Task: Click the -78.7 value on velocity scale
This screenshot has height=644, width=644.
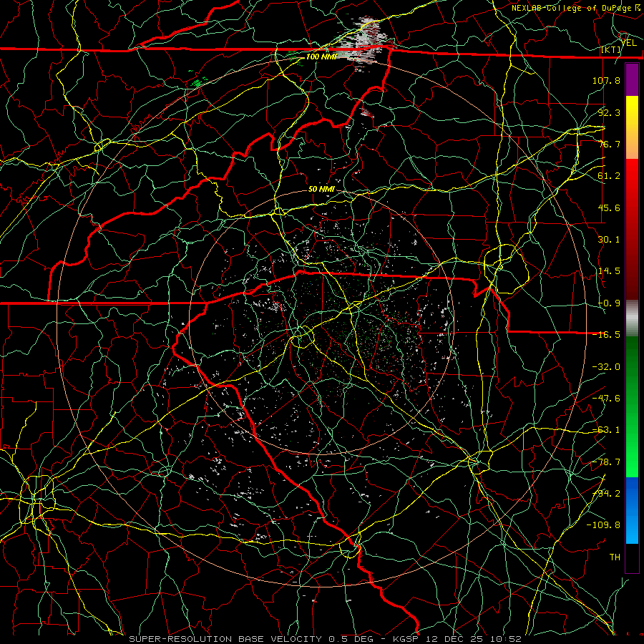Action: coord(606,462)
